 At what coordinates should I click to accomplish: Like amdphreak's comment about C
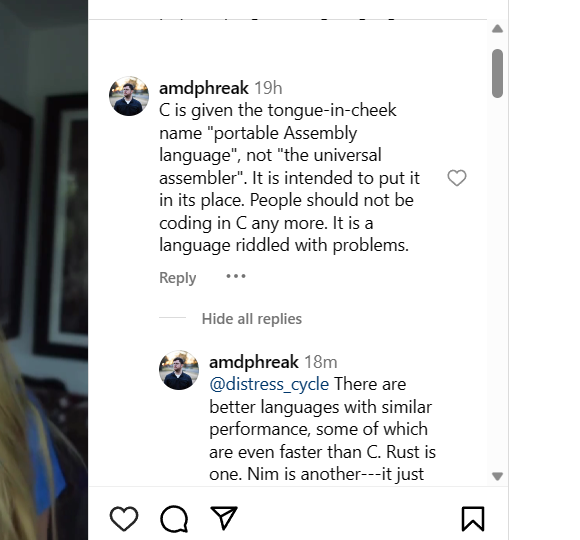coord(457,178)
